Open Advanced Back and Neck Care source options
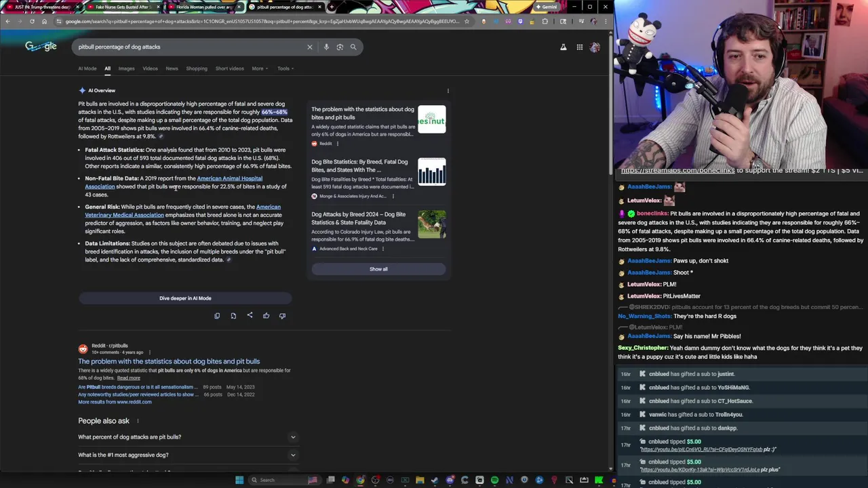The height and width of the screenshot is (488, 868). point(383,249)
